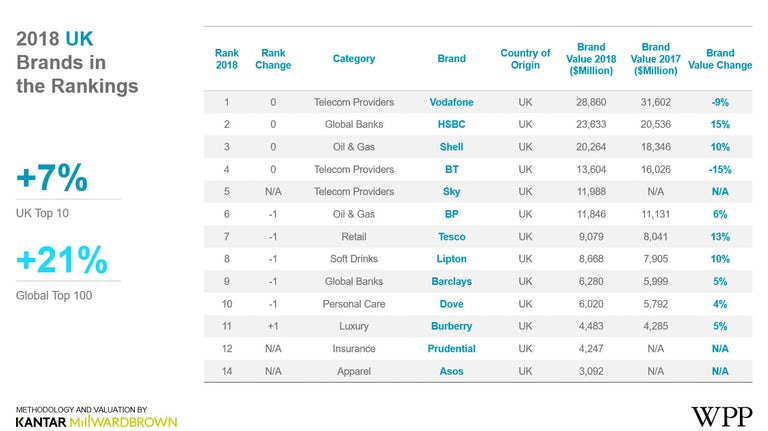Click the Brand Value 2018 column header
This screenshot has width=768, height=431.
coord(591,59)
